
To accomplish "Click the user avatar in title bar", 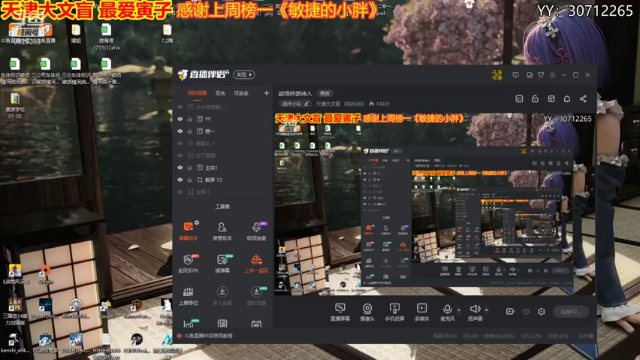I will (497, 75).
